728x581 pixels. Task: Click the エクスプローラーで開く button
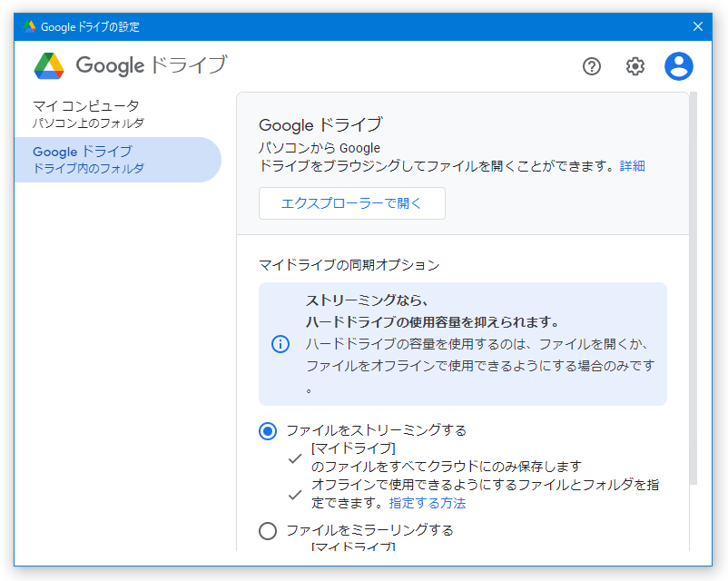[352, 203]
